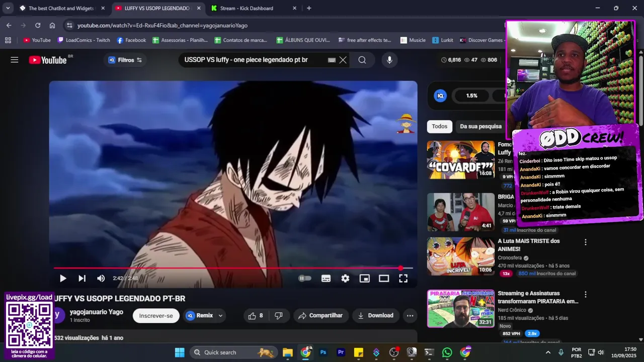Screen dimensions: 644x362
Task: Clear the YouTube search text with X
Action: (x=343, y=60)
